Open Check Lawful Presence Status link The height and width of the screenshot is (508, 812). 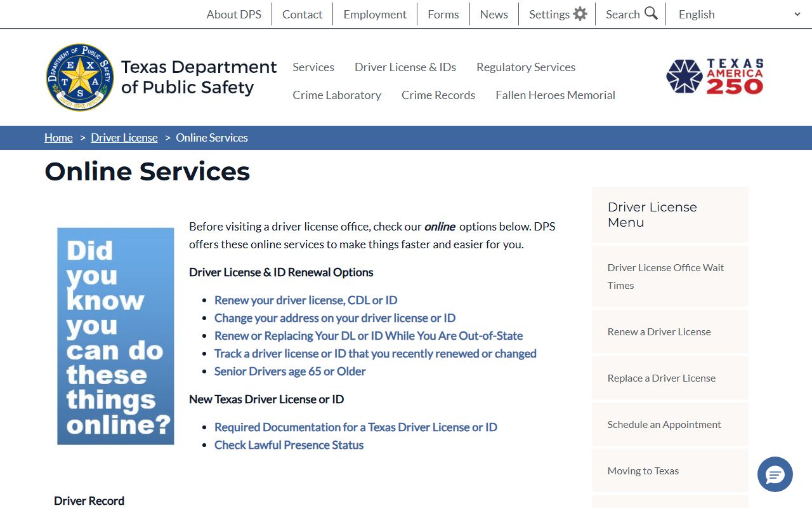coord(289,445)
